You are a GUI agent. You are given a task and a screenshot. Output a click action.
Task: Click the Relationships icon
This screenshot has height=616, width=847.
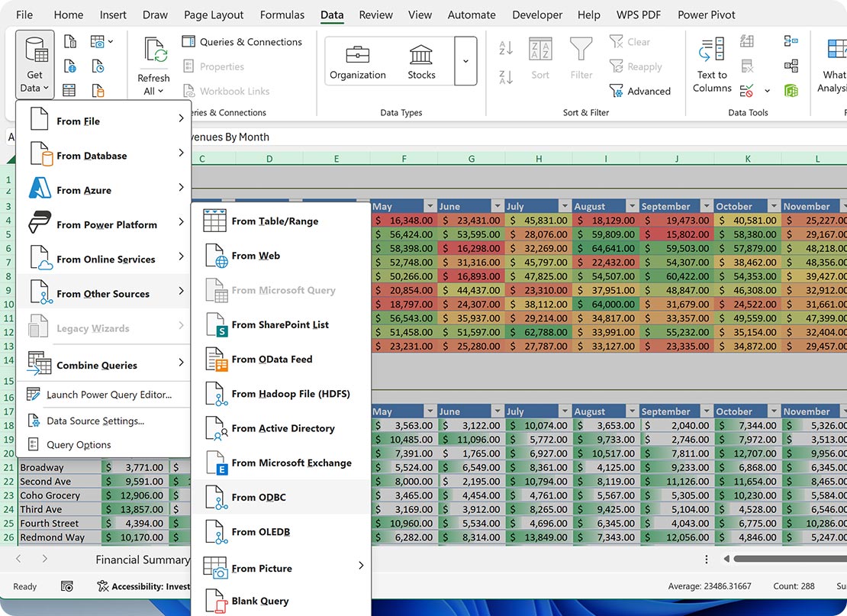point(792,66)
